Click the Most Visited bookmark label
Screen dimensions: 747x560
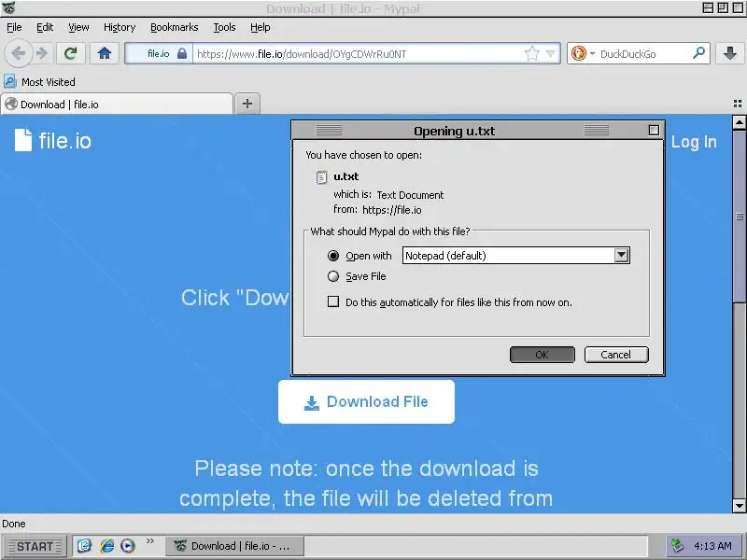click(x=49, y=82)
